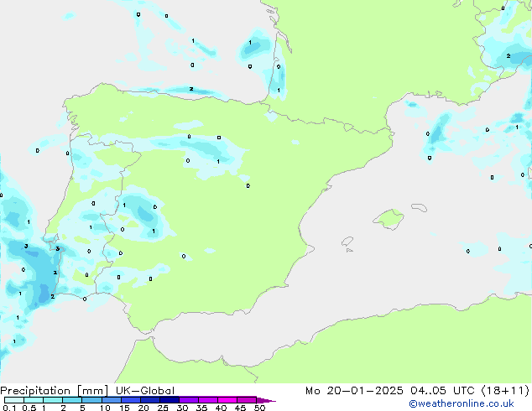Click the legend arrow tip above 50 mm

[x=266, y=400]
